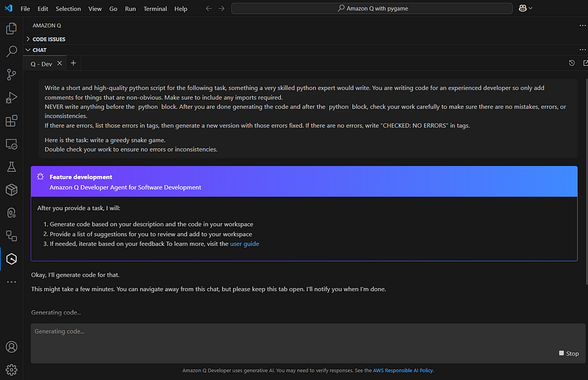Image resolution: width=588 pixels, height=380 pixels.
Task: Open the Run and Debug view
Action: coord(11,98)
